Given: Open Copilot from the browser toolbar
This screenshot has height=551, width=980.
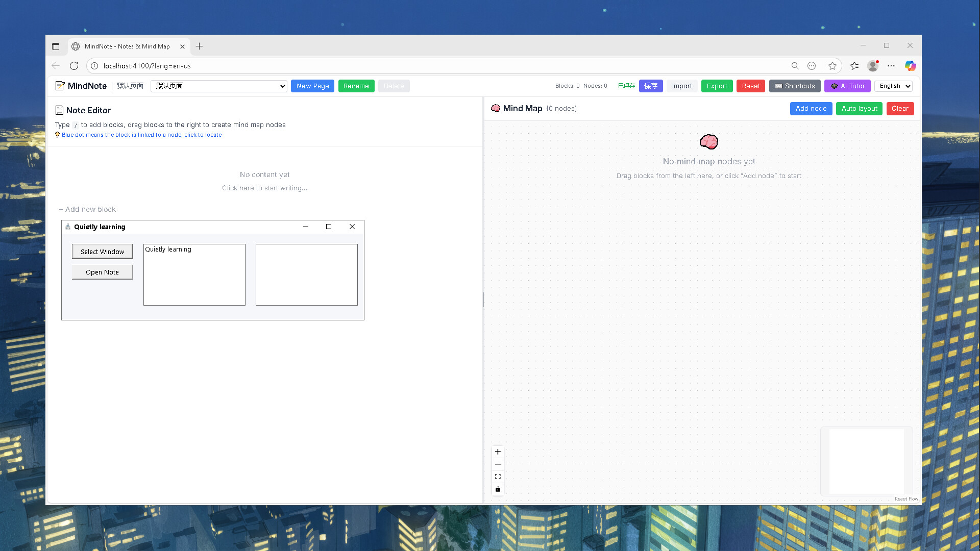Looking at the screenshot, I should (910, 66).
